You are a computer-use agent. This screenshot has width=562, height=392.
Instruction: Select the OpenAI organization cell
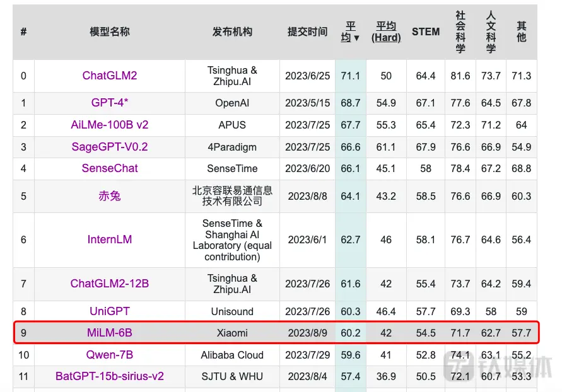point(232,103)
